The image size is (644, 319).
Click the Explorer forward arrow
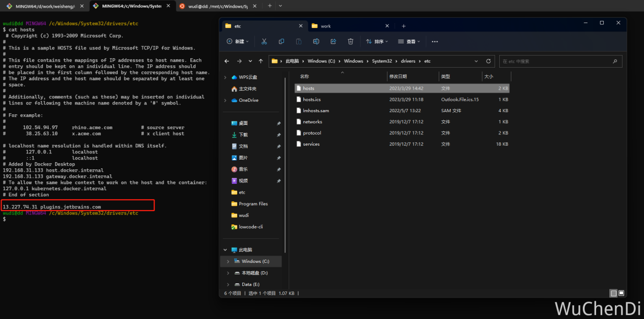tap(239, 61)
